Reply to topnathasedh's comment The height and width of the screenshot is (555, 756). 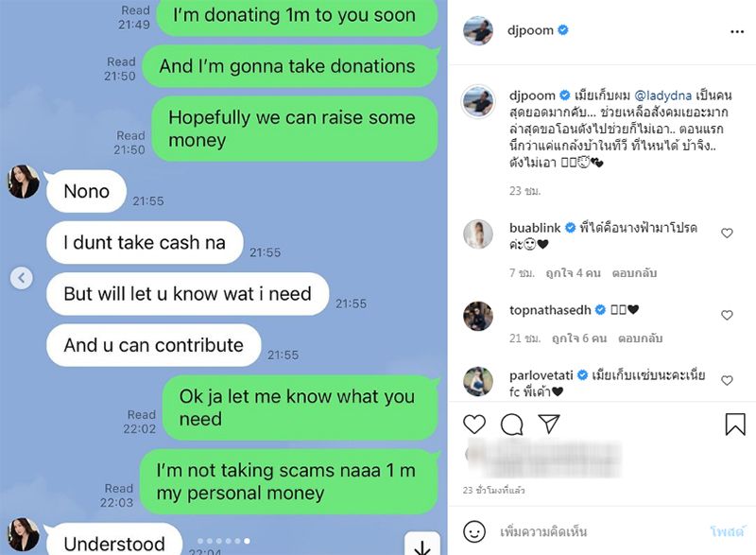[640, 338]
